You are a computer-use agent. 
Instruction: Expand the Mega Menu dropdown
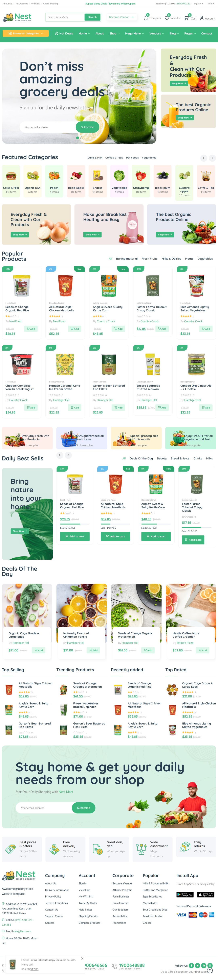tap(134, 33)
